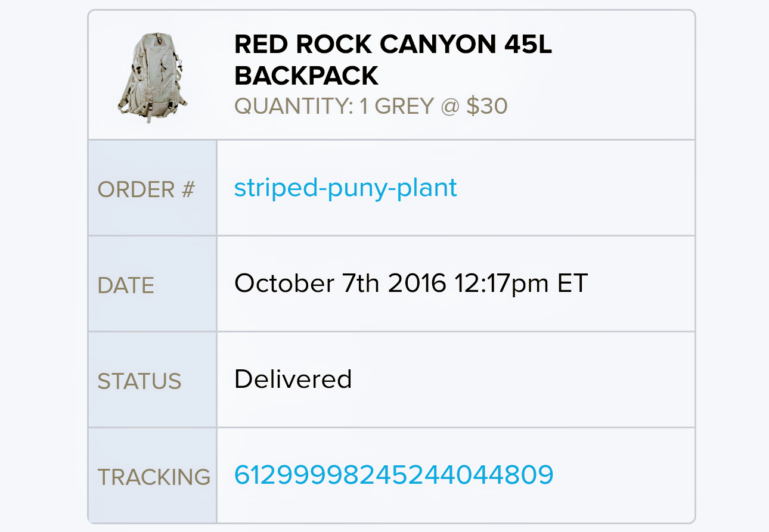Click the TRACKING label cell
Viewport: 769px width, 532px height.
click(x=154, y=477)
